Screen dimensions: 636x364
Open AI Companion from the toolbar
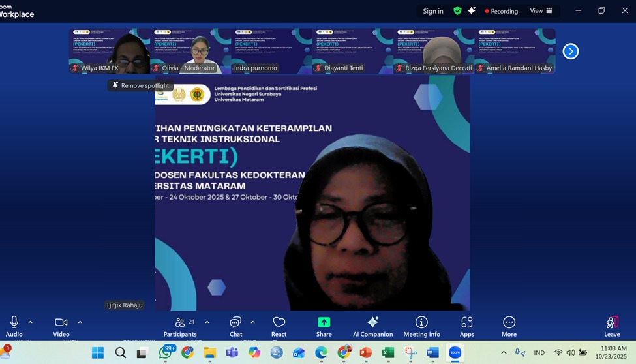(x=372, y=325)
